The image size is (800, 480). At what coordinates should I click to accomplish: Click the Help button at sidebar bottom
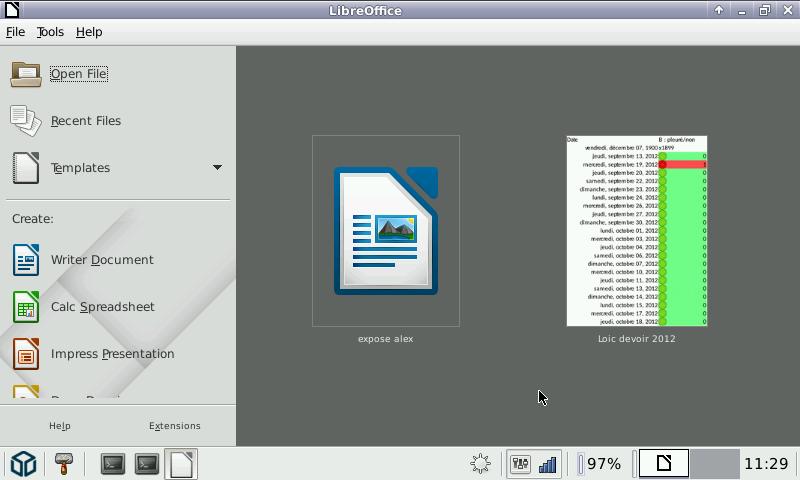click(60, 426)
